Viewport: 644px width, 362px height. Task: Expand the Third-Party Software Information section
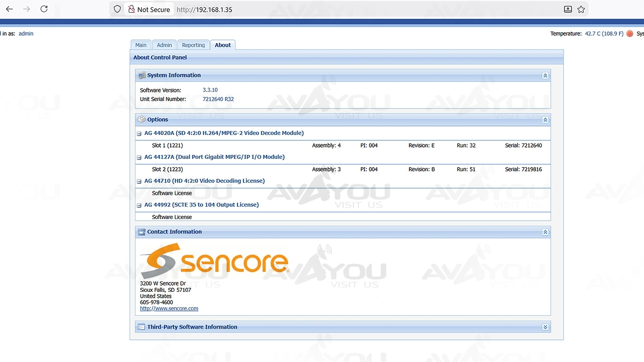coord(545,327)
